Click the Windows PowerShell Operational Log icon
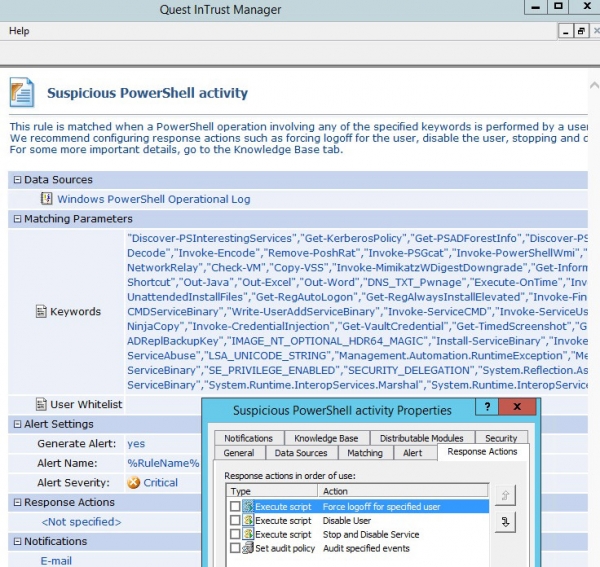This screenshot has height=567, width=600. 46,199
